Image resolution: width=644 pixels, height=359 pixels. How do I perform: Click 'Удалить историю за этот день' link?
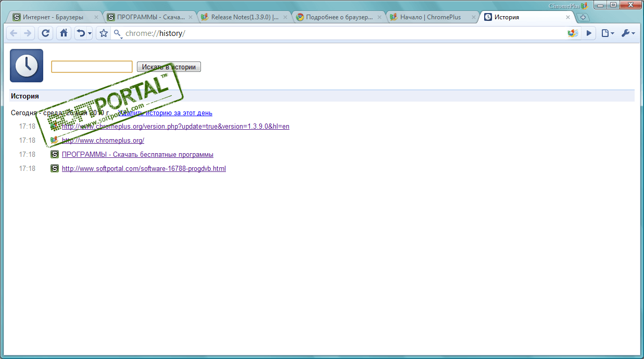166,113
